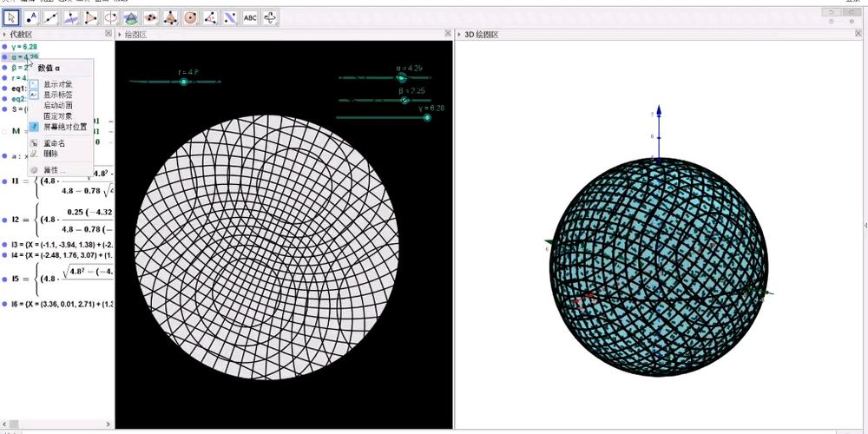Expand the 3D 绘图区 style bar triangle
Image resolution: width=868 pixels, height=434 pixels.
[x=458, y=35]
